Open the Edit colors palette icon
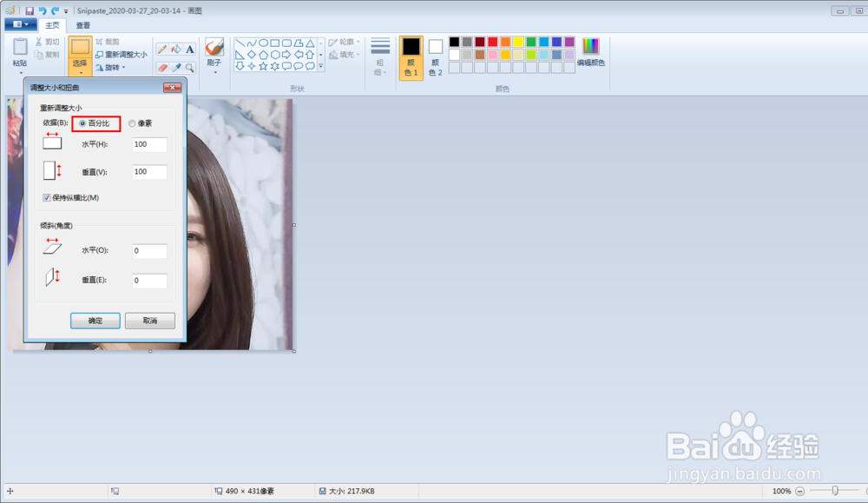The height and width of the screenshot is (503, 868). point(590,53)
